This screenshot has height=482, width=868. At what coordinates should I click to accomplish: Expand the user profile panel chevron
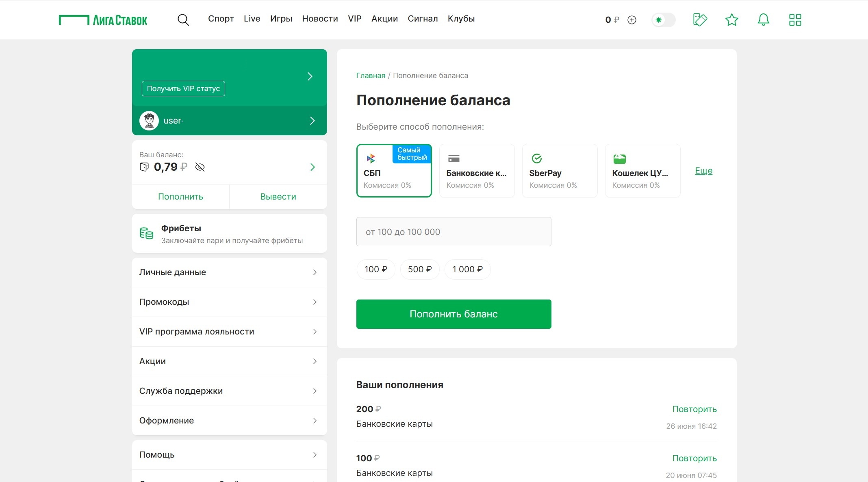pos(312,121)
